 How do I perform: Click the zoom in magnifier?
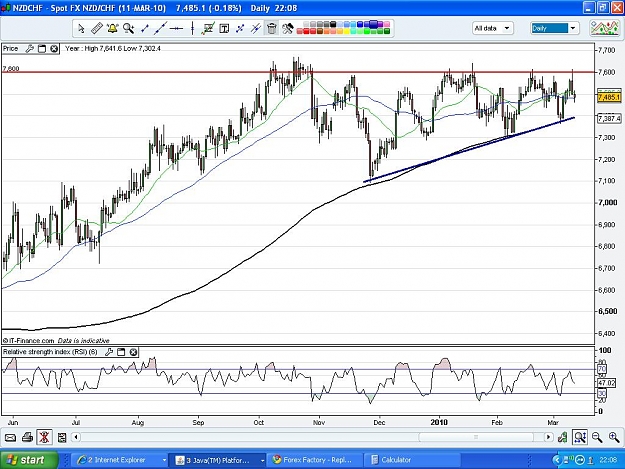614,438
